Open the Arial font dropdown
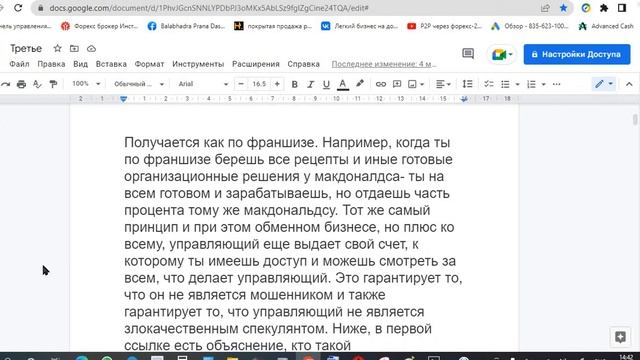The width and height of the screenshot is (640, 360). point(203,84)
